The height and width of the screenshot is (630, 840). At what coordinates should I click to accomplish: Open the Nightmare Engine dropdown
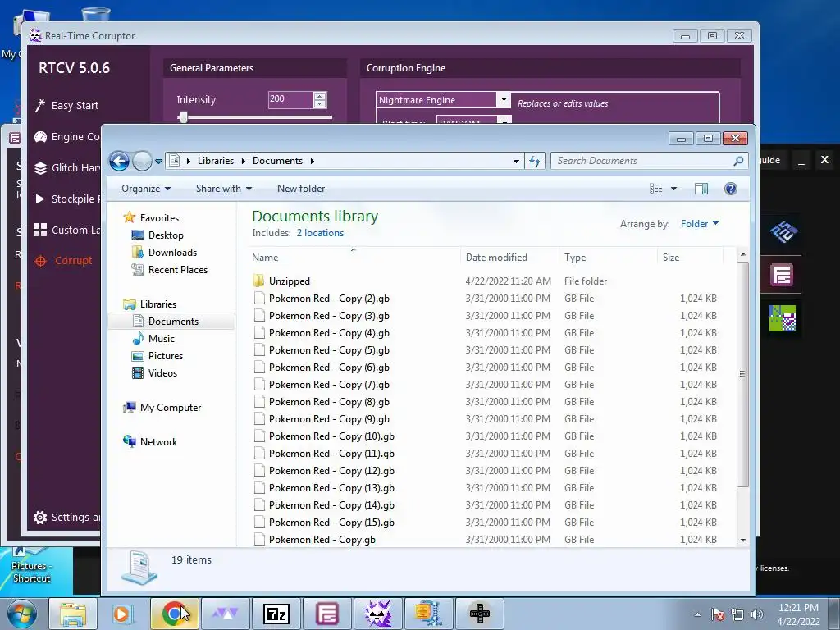pos(504,99)
